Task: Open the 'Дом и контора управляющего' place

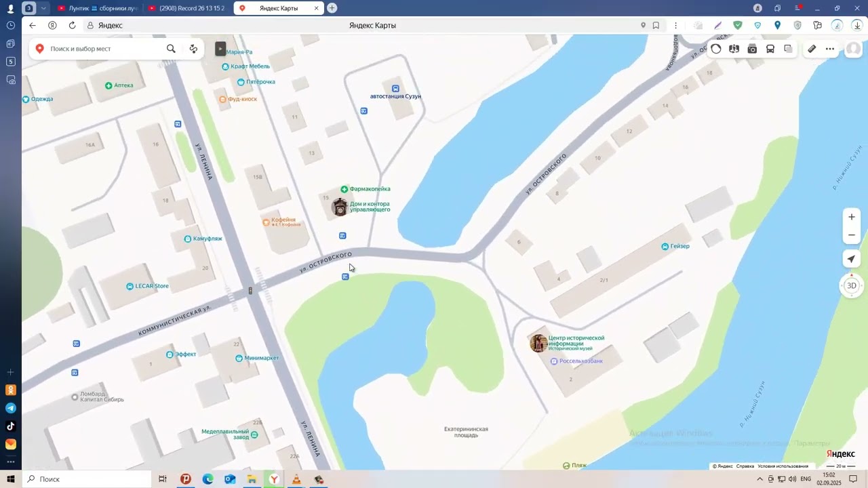Action: (x=340, y=207)
